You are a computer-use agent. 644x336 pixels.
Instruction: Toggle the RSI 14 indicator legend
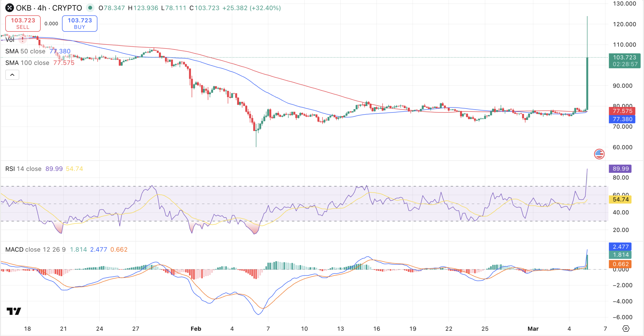point(23,169)
